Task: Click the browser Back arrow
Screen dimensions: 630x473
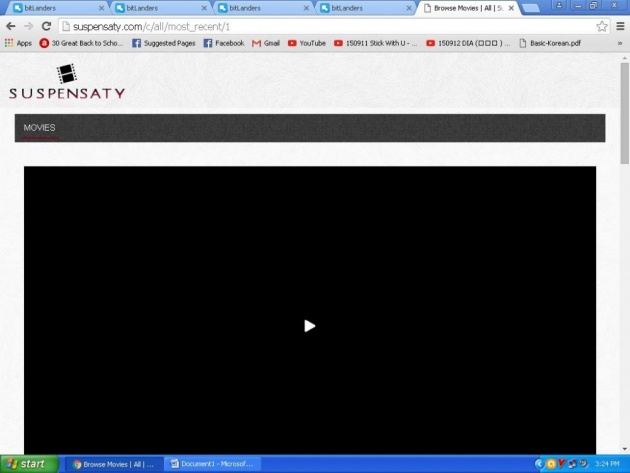Action: pyautogui.click(x=11, y=27)
